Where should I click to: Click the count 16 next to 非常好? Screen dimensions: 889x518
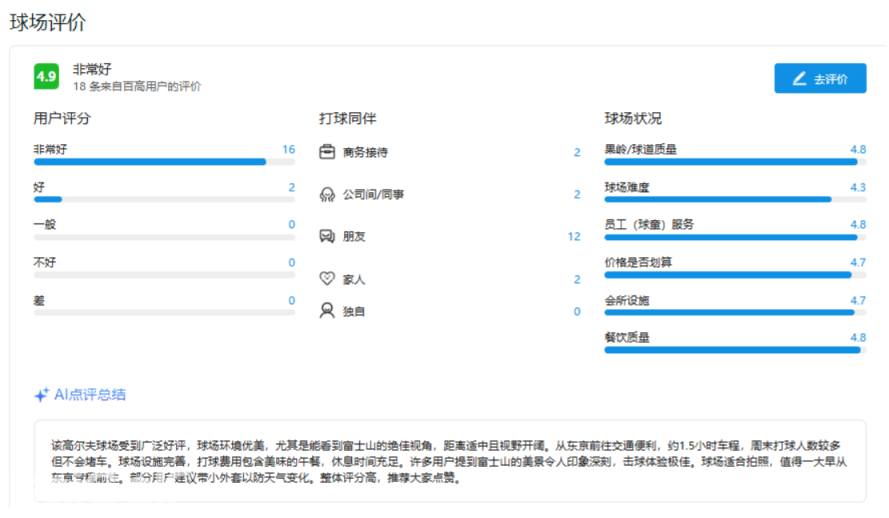click(289, 149)
